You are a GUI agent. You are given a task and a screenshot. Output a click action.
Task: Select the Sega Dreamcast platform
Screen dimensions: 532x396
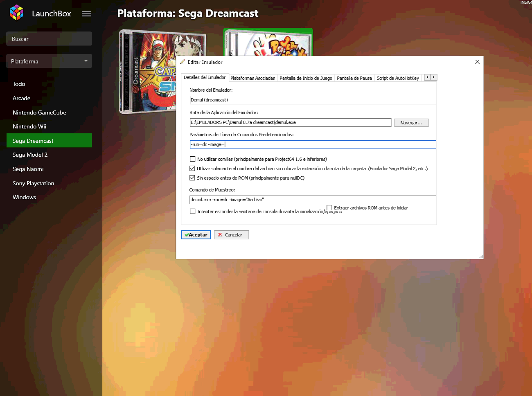click(x=49, y=140)
